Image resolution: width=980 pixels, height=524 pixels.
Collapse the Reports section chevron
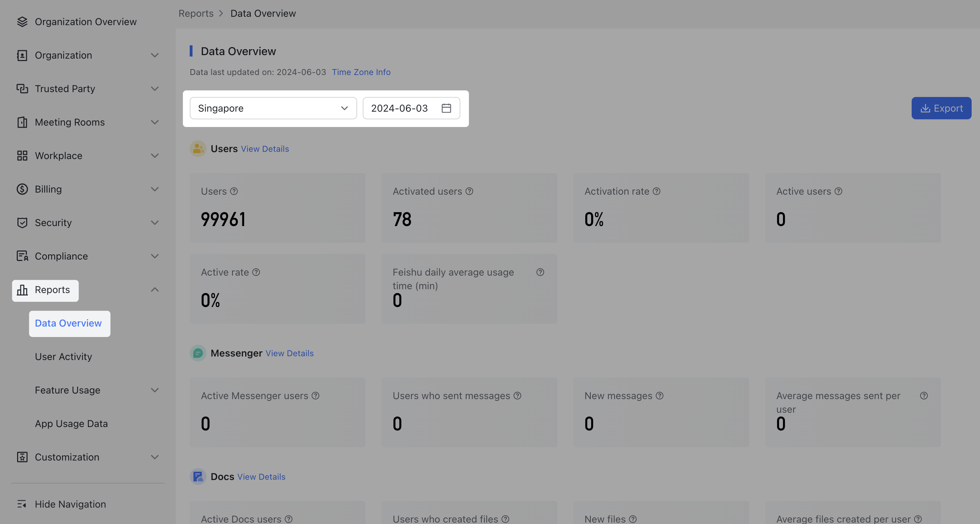(x=155, y=290)
